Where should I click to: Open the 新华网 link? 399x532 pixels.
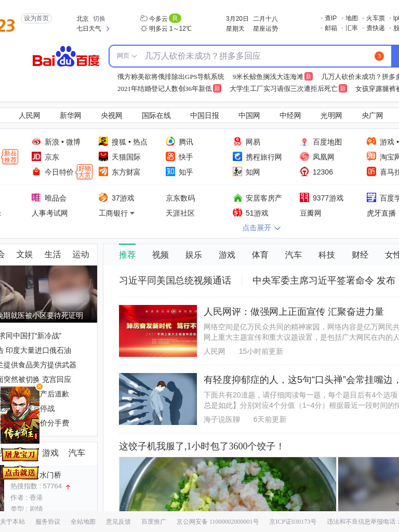click(x=70, y=116)
